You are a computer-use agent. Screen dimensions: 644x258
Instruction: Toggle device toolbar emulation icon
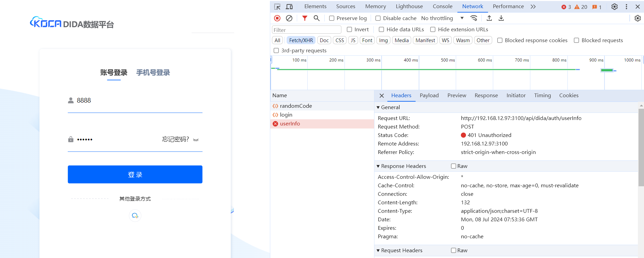(289, 7)
